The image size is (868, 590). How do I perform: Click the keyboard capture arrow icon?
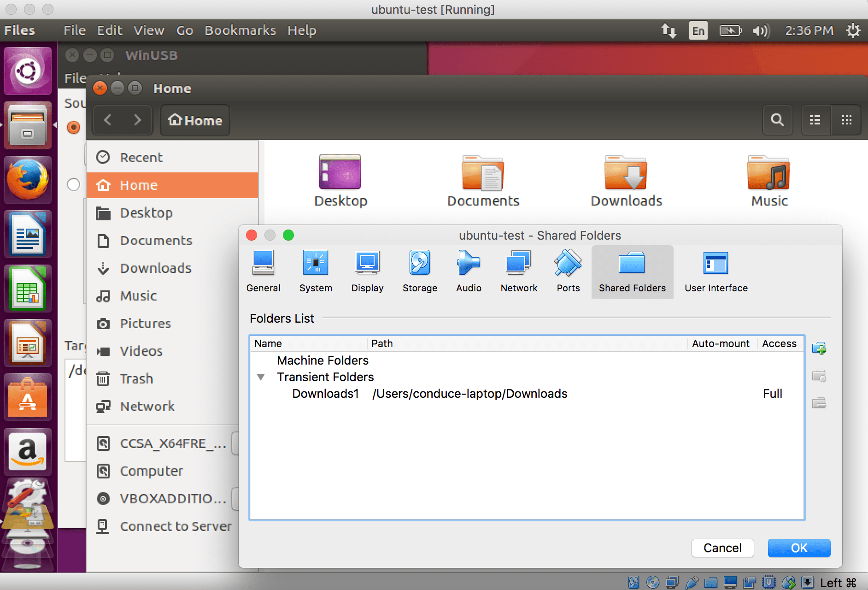pos(808,582)
